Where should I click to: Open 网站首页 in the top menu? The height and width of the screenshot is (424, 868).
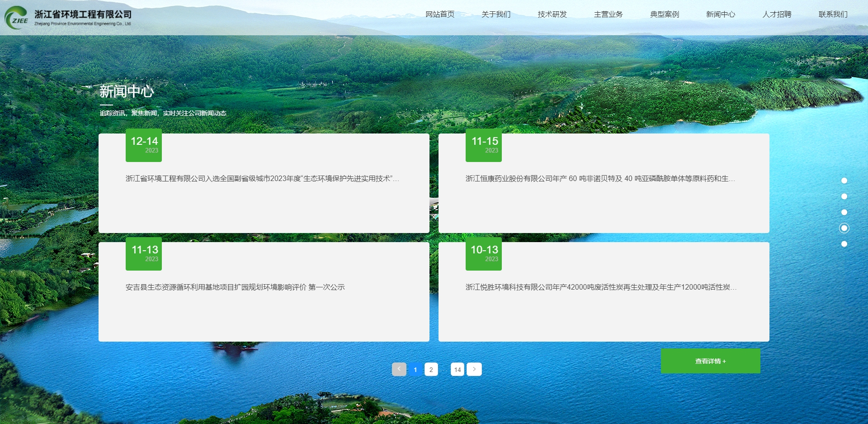440,14
